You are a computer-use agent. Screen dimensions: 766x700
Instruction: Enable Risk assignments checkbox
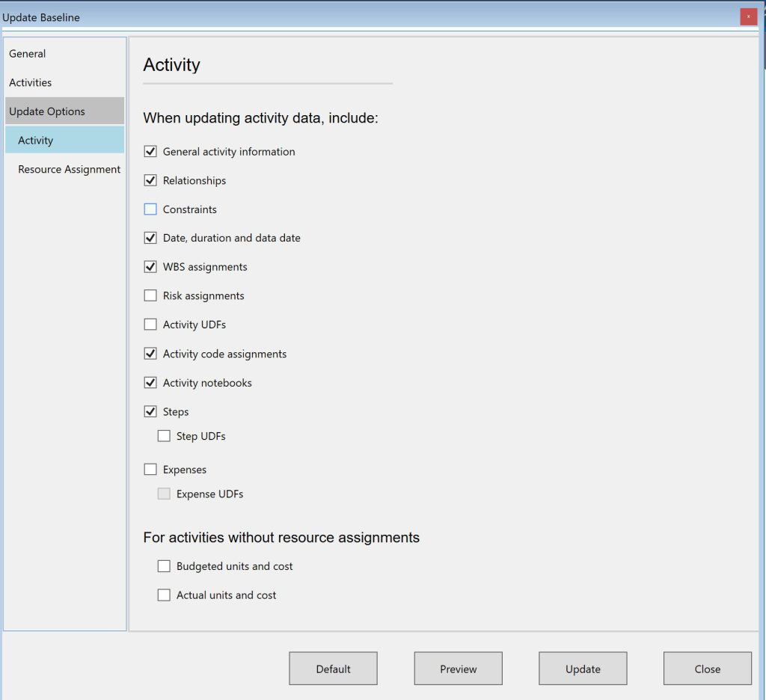(x=150, y=295)
